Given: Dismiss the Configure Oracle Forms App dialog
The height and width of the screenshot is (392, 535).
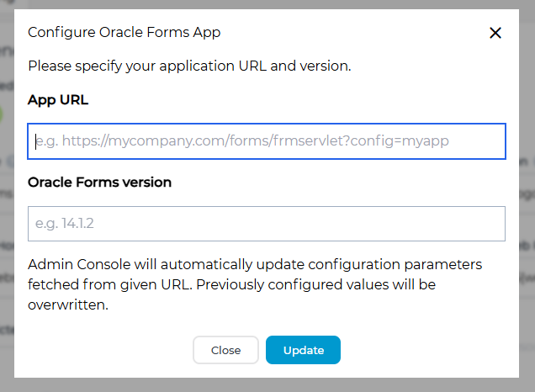Looking at the screenshot, I should tap(495, 33).
